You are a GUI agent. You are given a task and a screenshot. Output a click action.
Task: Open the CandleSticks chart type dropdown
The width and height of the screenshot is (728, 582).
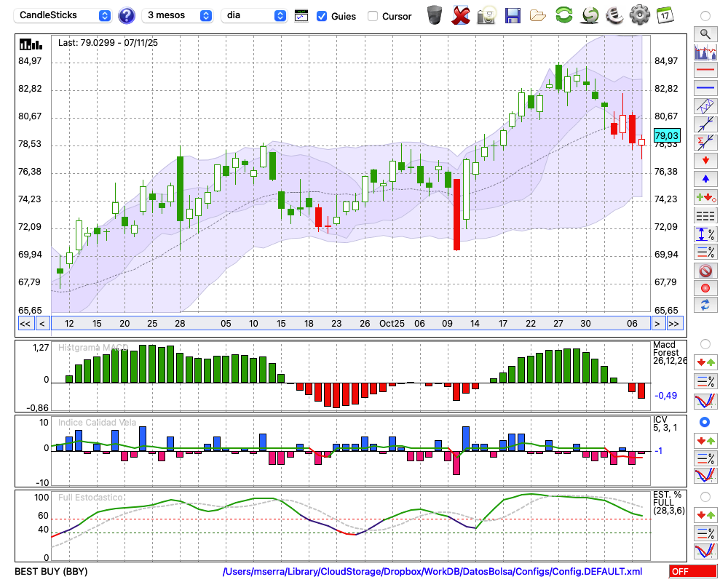click(x=63, y=15)
